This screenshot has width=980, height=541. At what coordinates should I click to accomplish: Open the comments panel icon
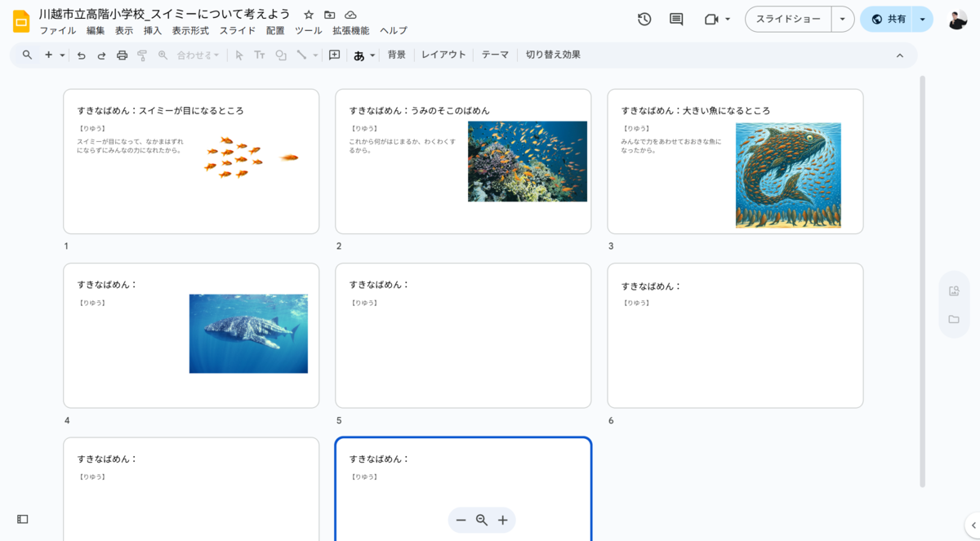676,19
